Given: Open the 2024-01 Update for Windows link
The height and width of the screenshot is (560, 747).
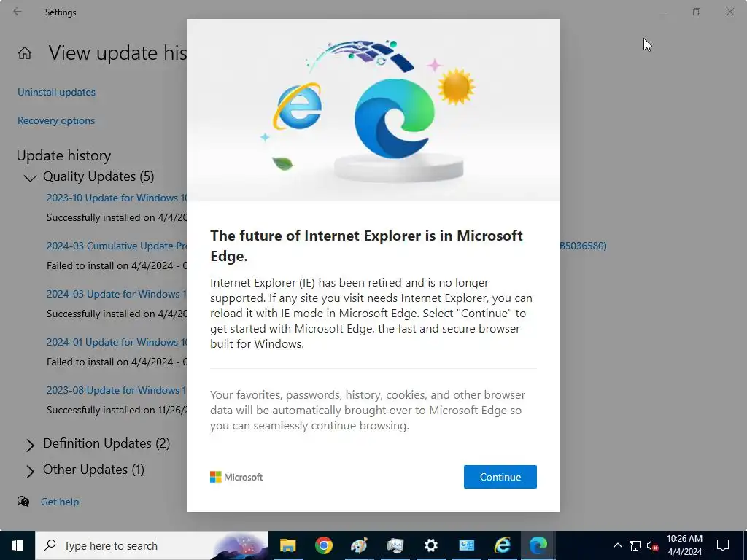Looking at the screenshot, I should point(117,342).
